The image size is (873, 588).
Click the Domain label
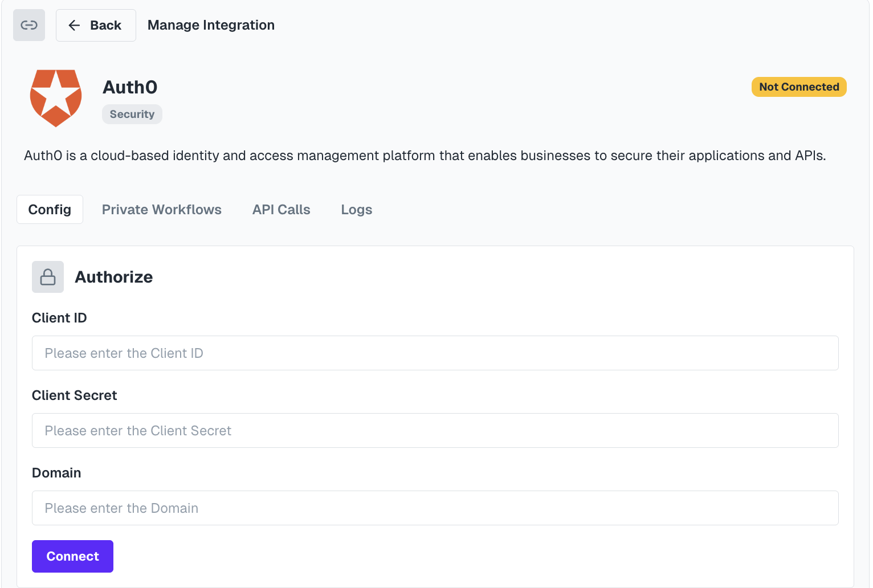(56, 473)
